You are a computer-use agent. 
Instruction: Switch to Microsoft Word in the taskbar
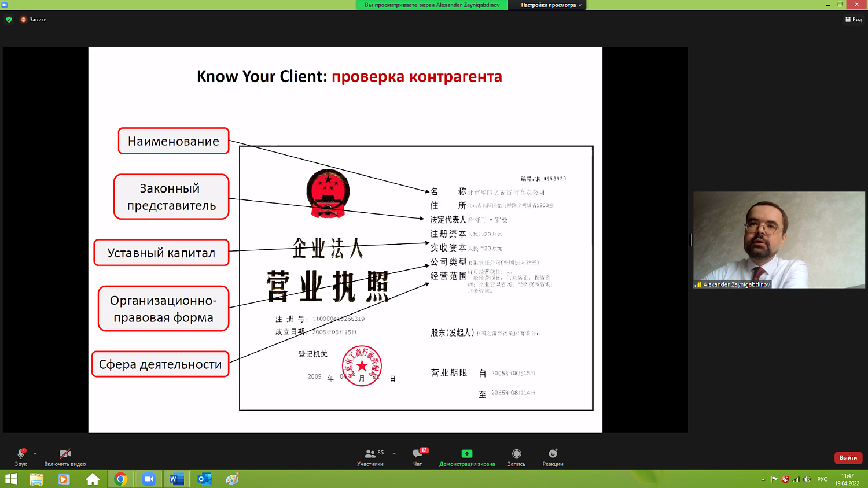click(176, 479)
